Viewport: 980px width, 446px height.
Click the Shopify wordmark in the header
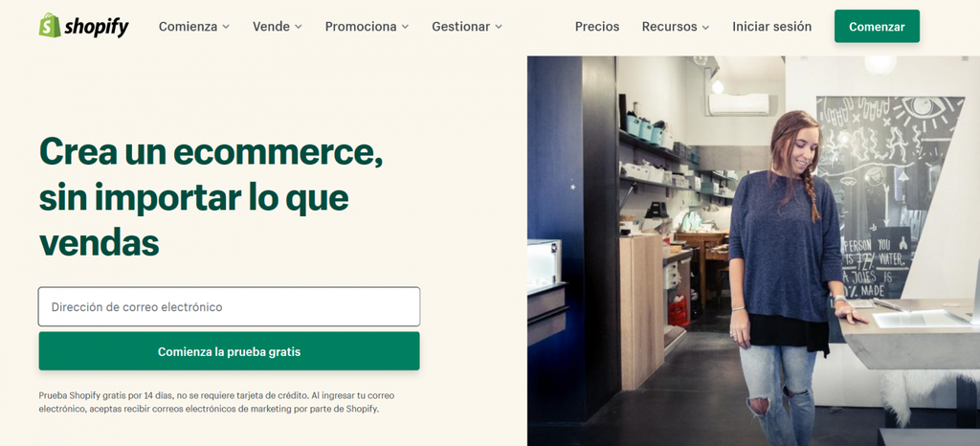(x=97, y=27)
